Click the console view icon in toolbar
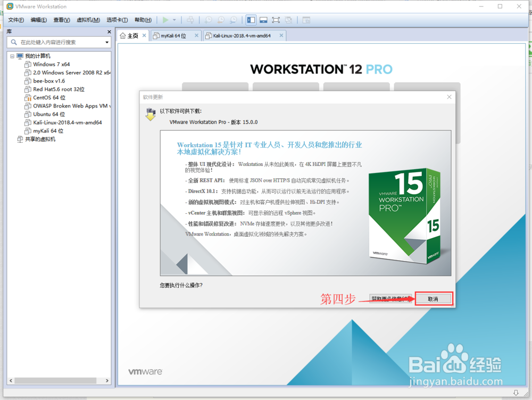 [306, 20]
